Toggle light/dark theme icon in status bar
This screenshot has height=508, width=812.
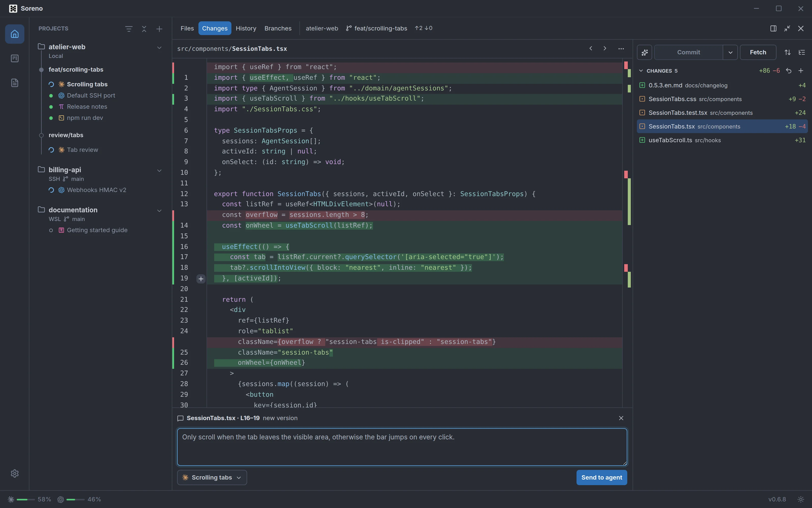tap(801, 500)
